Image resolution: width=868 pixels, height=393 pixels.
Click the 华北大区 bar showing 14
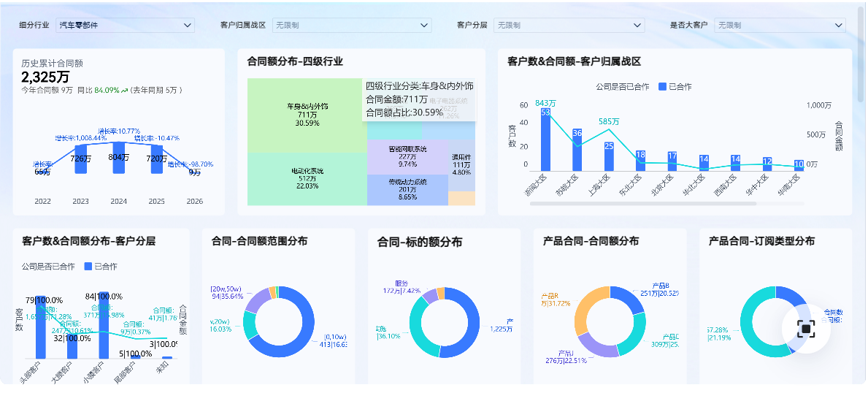click(x=704, y=162)
